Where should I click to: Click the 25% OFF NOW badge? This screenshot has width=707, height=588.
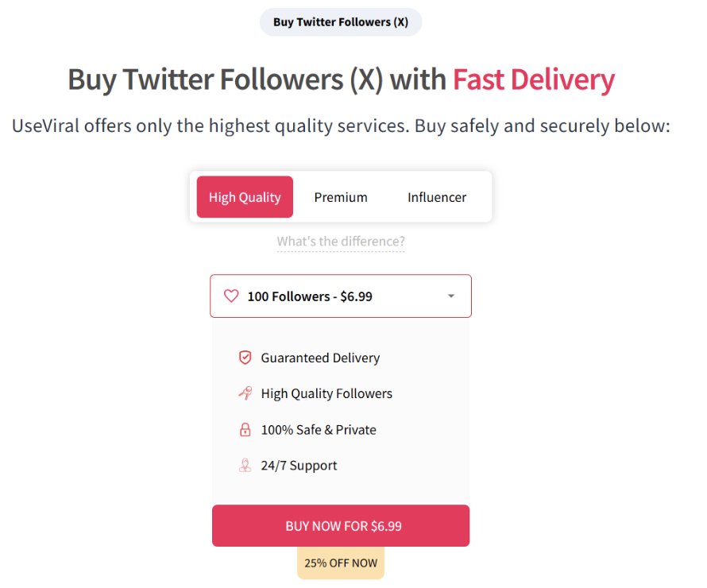click(x=341, y=563)
